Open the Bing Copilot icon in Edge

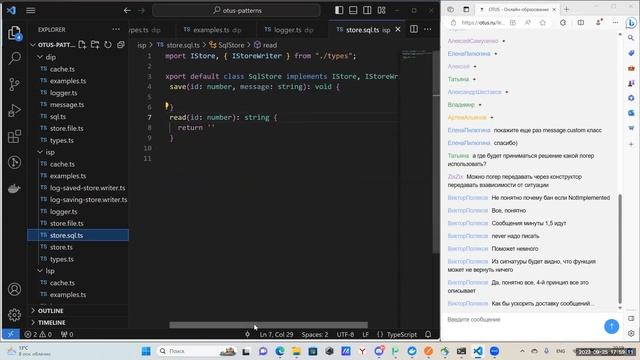click(x=631, y=23)
